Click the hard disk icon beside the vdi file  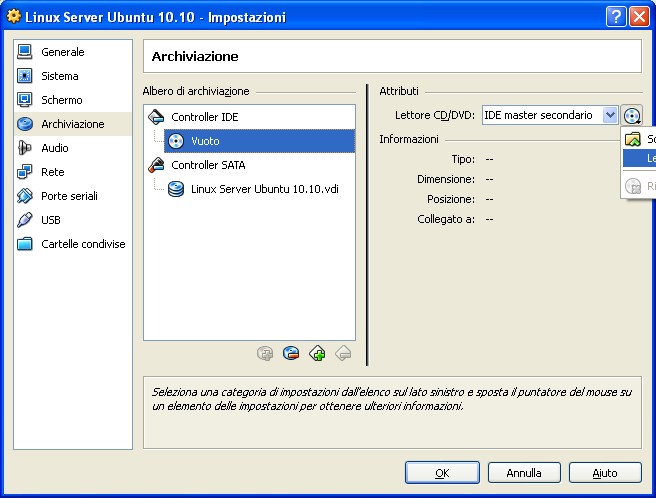(x=176, y=189)
